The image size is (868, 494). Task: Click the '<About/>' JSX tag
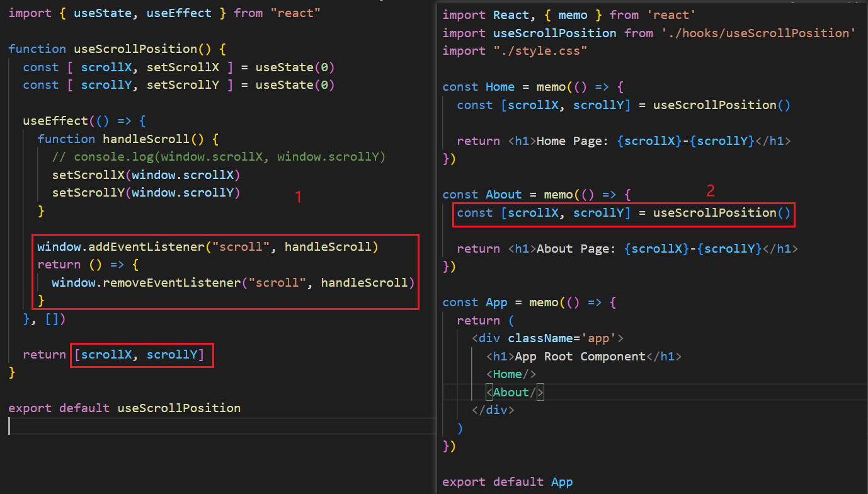(x=515, y=392)
